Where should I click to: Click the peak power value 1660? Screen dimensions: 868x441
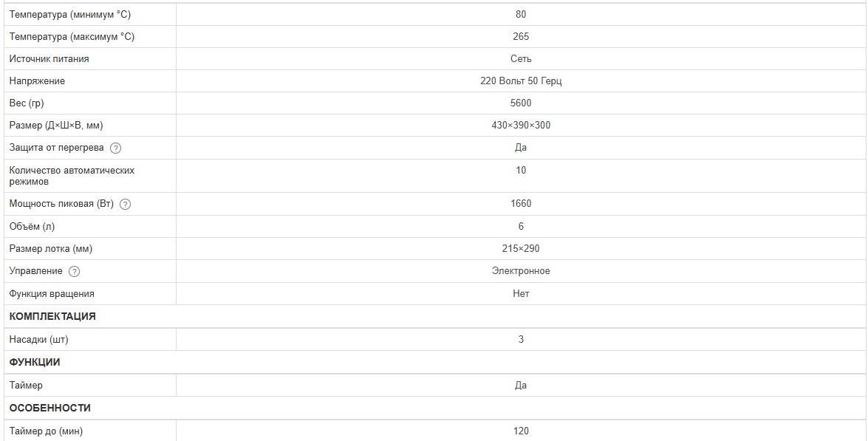click(x=521, y=203)
